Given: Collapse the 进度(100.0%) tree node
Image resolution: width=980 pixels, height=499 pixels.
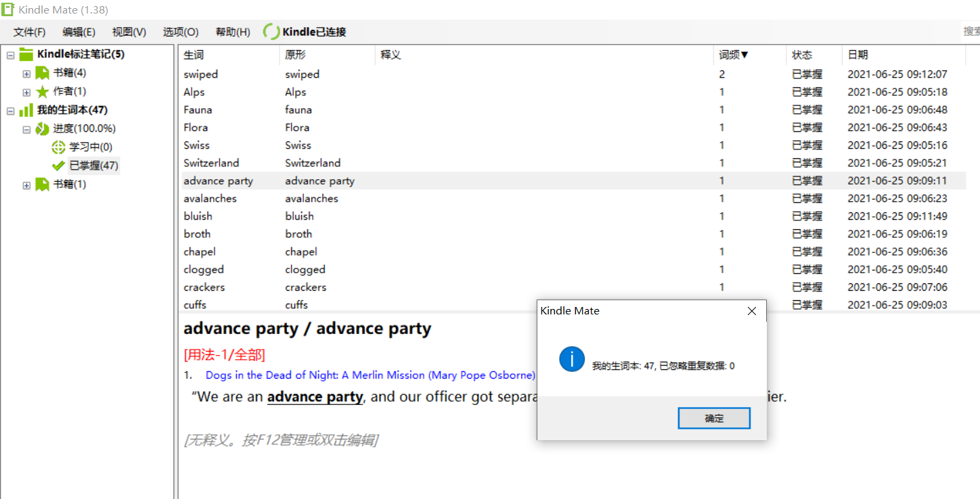Looking at the screenshot, I should [x=26, y=129].
